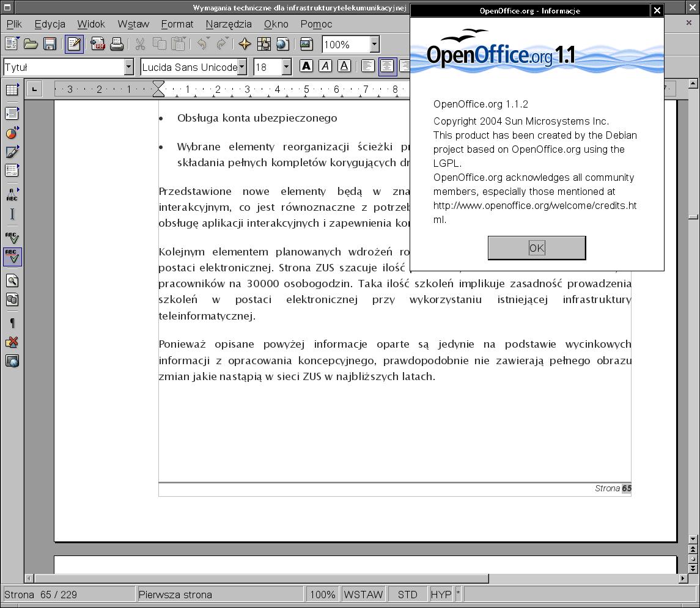Export directly as PDF
Screen dimensions: 700x608
pyautogui.click(x=98, y=44)
